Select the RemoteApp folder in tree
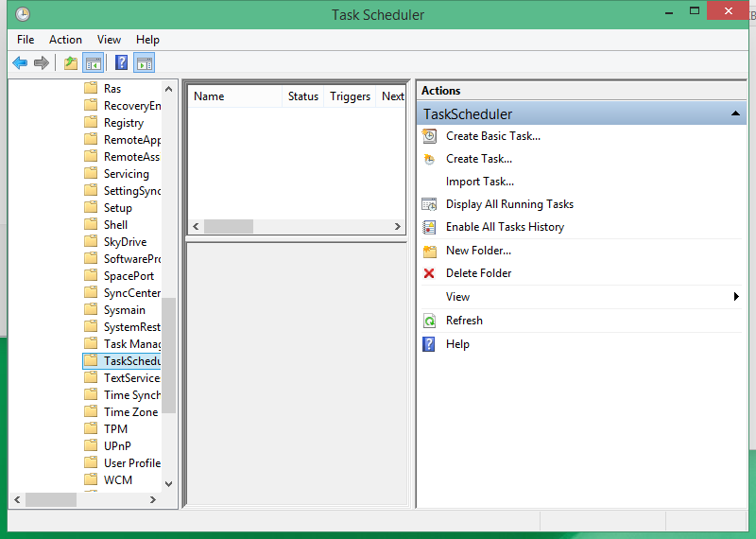756x539 pixels. [x=132, y=139]
